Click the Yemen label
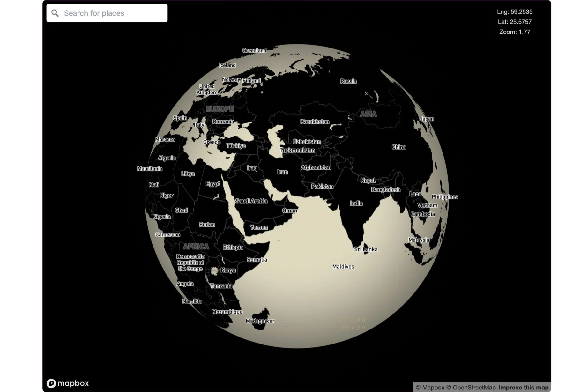The image size is (588, 392). coord(259,227)
